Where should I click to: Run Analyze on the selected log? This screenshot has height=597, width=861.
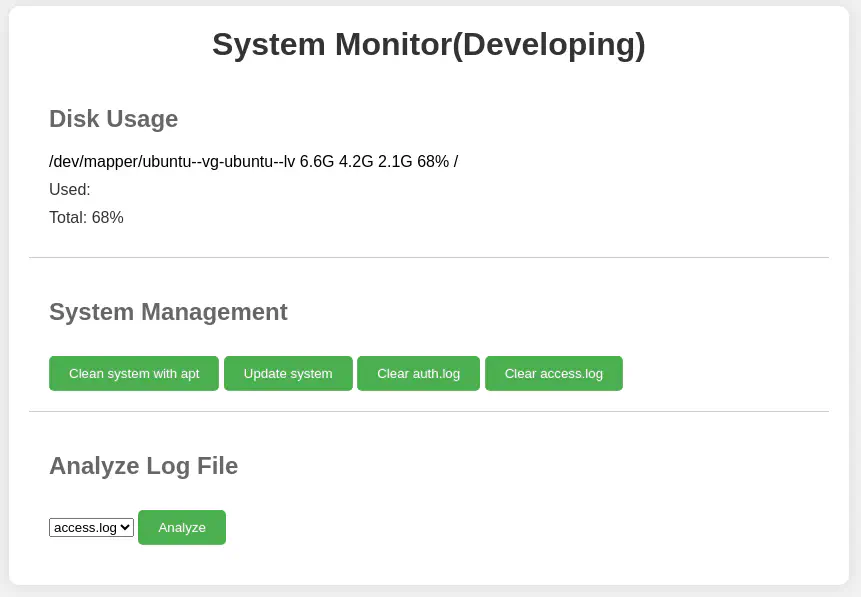coord(182,527)
